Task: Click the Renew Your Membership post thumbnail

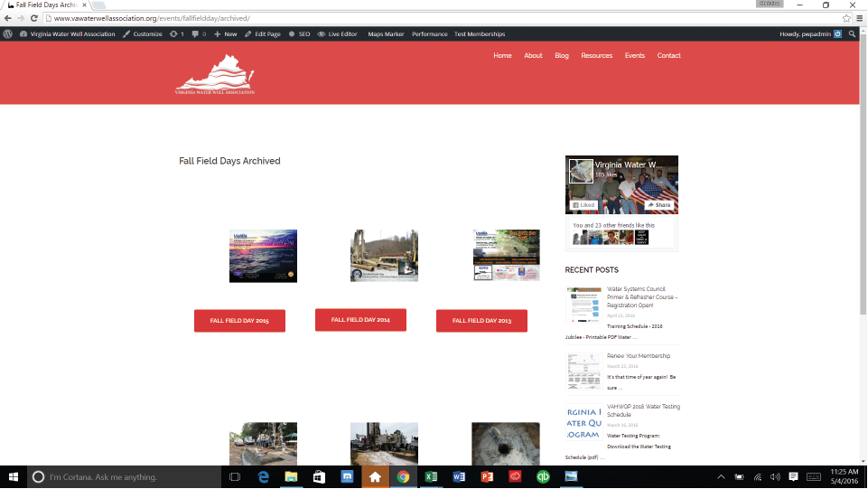Action: point(584,371)
